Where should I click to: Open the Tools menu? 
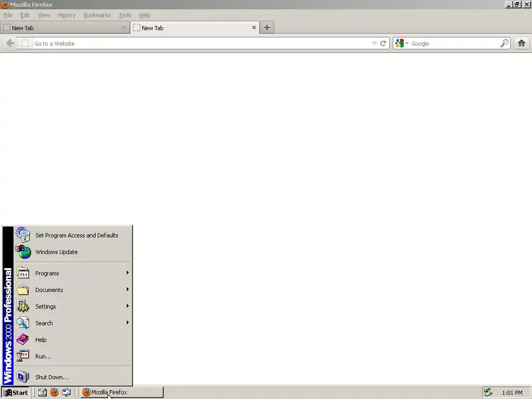[x=125, y=15]
